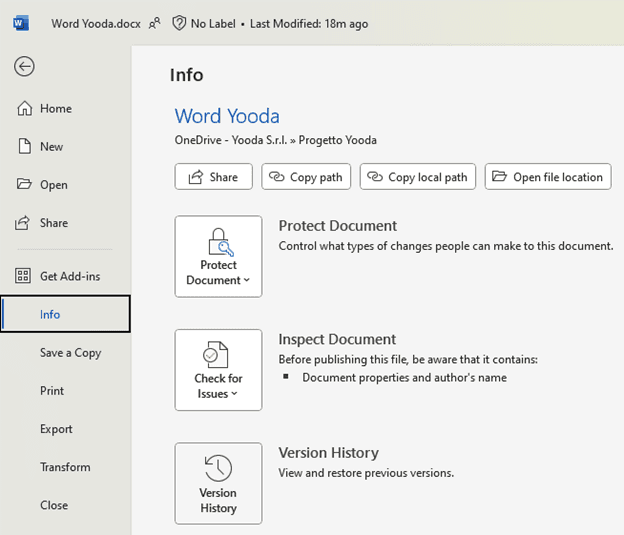The image size is (624, 535).
Task: Open the Save a Copy page
Action: (x=70, y=353)
